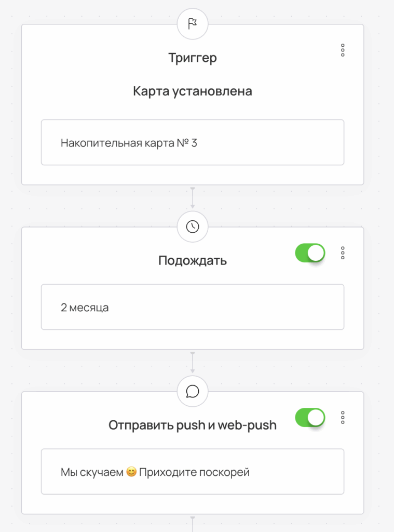Open three-dot menu on Триггер block
Image resolution: width=394 pixels, height=532 pixels.
[343, 50]
